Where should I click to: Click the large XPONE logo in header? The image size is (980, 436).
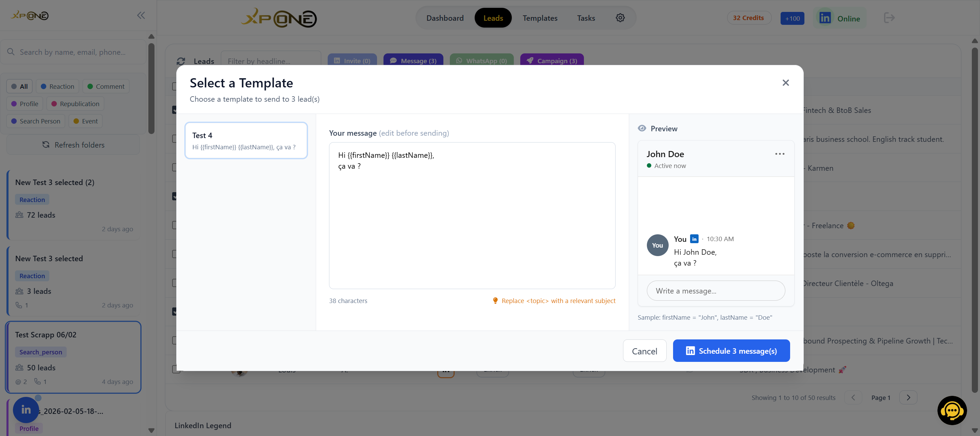[279, 18]
